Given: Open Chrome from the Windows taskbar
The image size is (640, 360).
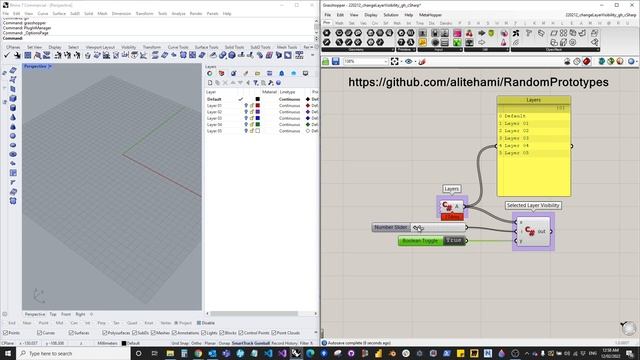Looking at the screenshot, I should [198, 353].
